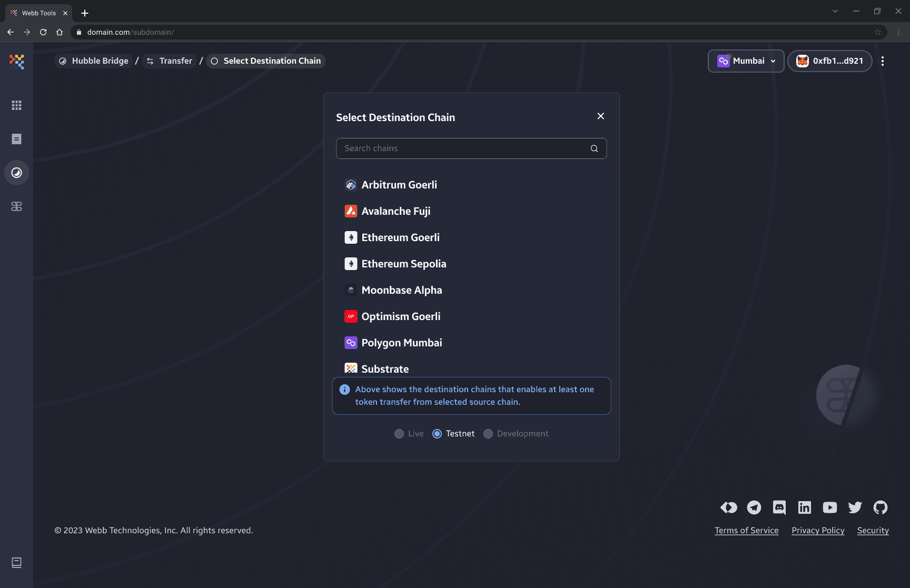This screenshot has width=910, height=588.
Task: Open the Webb commonwealth footer icon
Action: tap(729, 507)
